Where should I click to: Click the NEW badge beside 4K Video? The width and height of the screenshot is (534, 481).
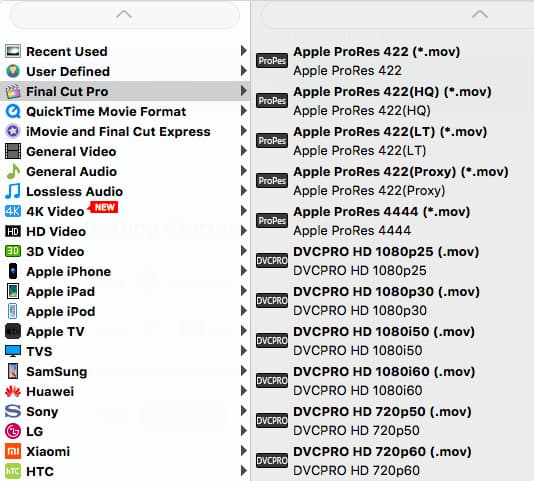point(104,207)
